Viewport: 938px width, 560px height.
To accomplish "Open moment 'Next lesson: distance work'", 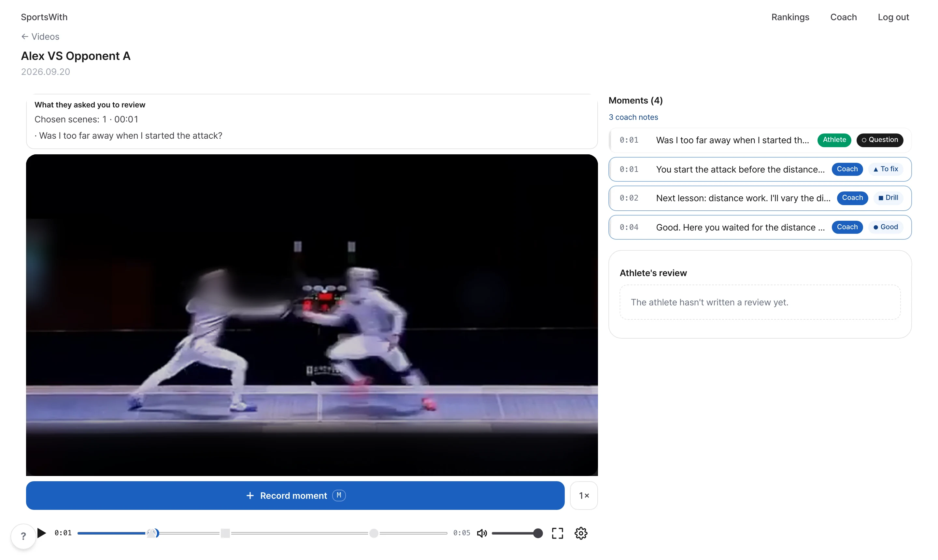I will 760,198.
